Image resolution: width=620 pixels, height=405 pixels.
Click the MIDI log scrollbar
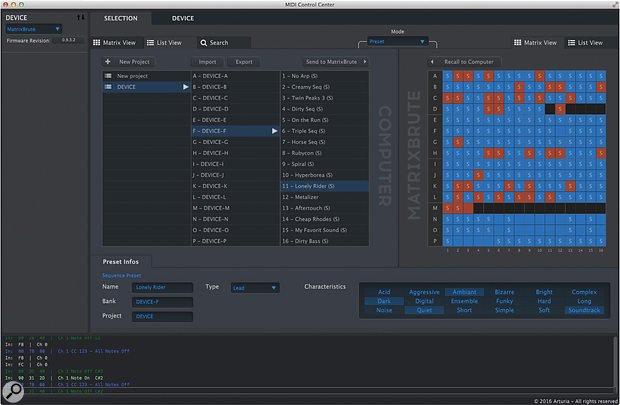[x=615, y=363]
